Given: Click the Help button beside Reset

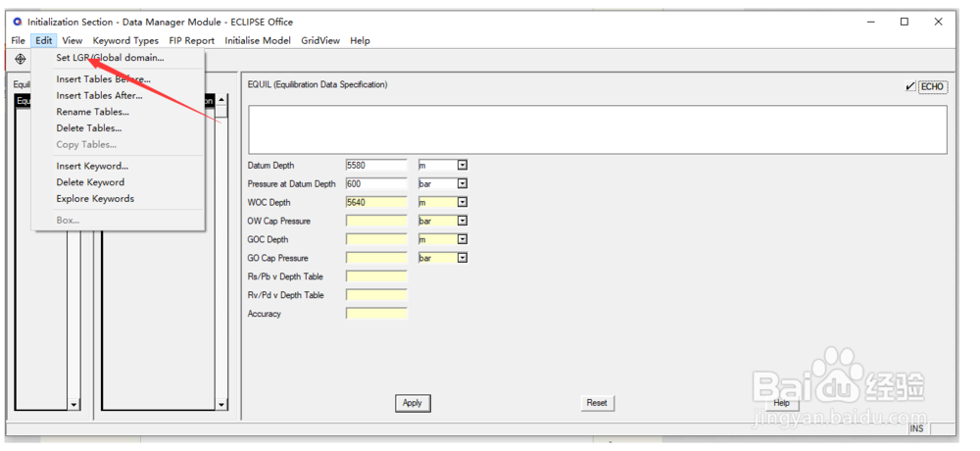Looking at the screenshot, I should point(781,404).
